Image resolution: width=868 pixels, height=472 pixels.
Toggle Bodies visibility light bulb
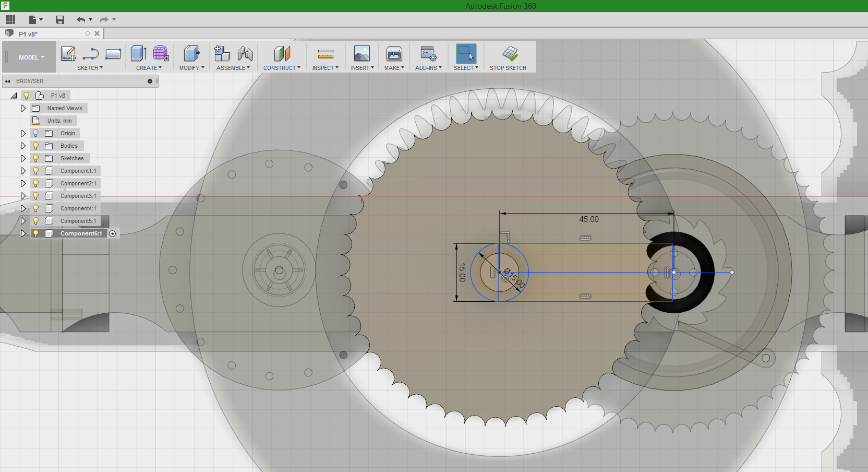35,146
